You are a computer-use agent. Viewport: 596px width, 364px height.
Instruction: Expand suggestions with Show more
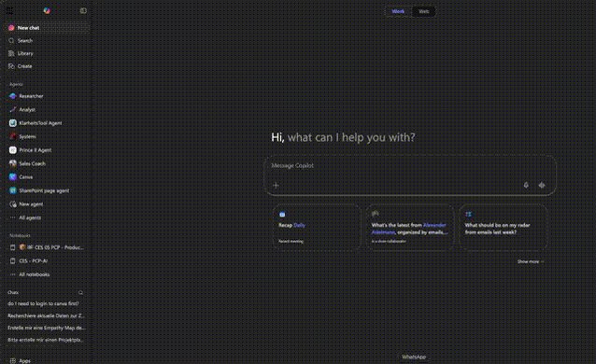(x=531, y=261)
